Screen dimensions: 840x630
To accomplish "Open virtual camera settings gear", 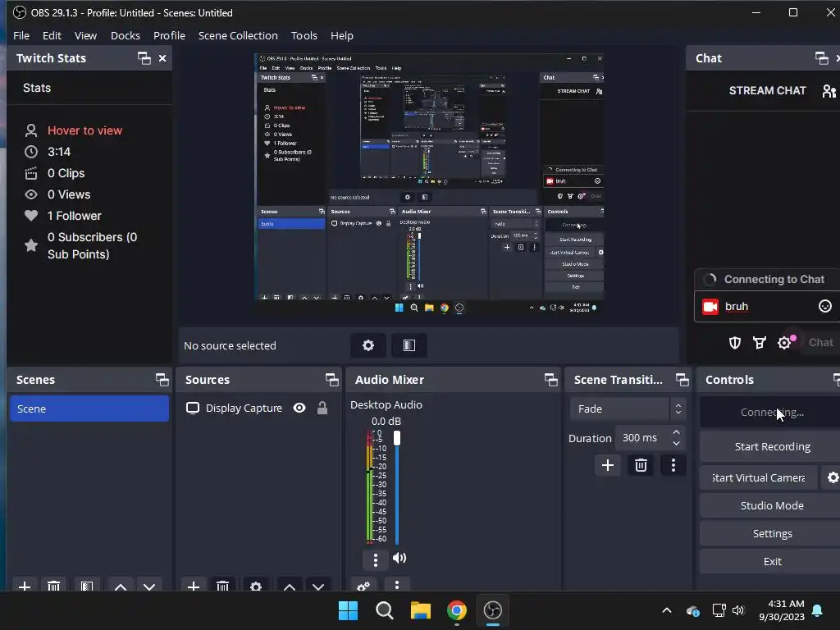I will [x=832, y=477].
